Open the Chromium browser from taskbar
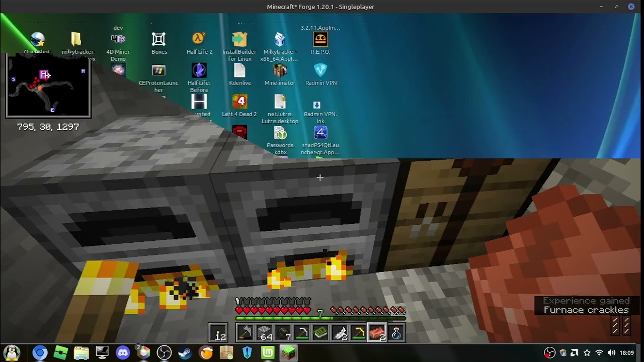 click(x=40, y=352)
